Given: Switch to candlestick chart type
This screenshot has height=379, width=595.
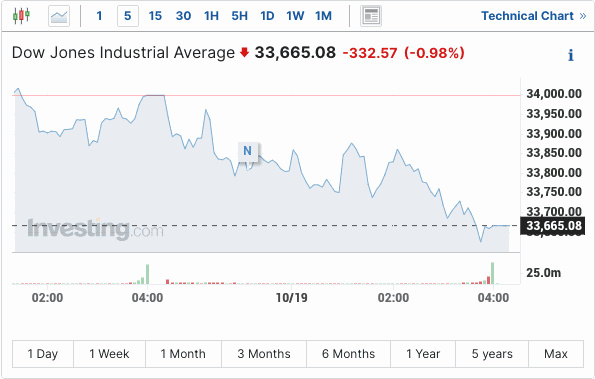Looking at the screenshot, I should [21, 16].
